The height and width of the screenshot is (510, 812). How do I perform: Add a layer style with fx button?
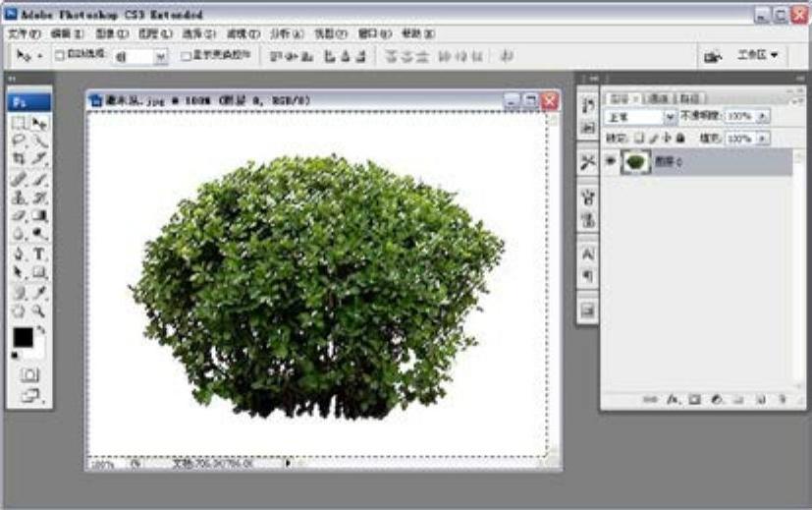point(673,399)
